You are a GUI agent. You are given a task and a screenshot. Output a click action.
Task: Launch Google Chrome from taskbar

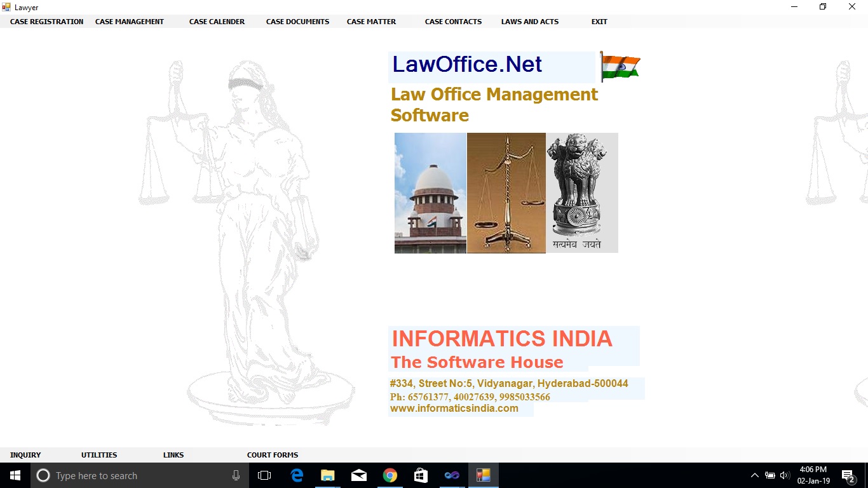390,475
